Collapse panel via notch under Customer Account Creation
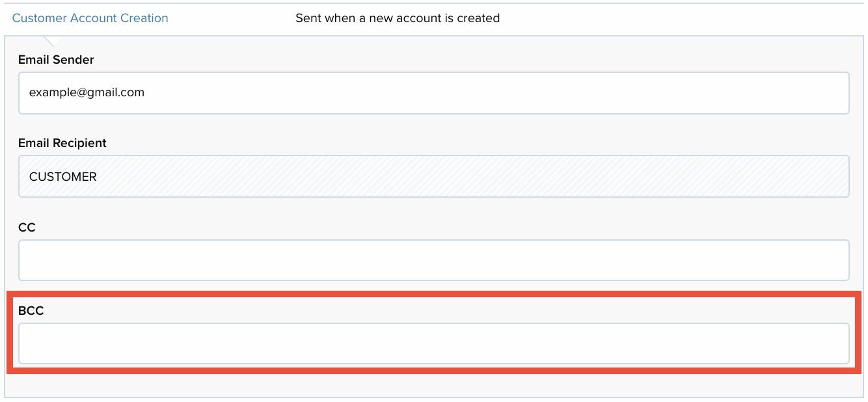 coord(53,41)
